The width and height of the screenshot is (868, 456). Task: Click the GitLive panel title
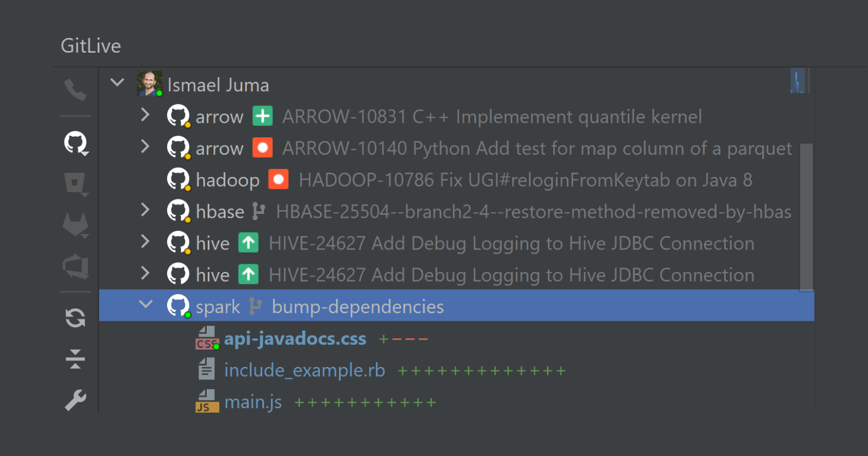point(91,46)
